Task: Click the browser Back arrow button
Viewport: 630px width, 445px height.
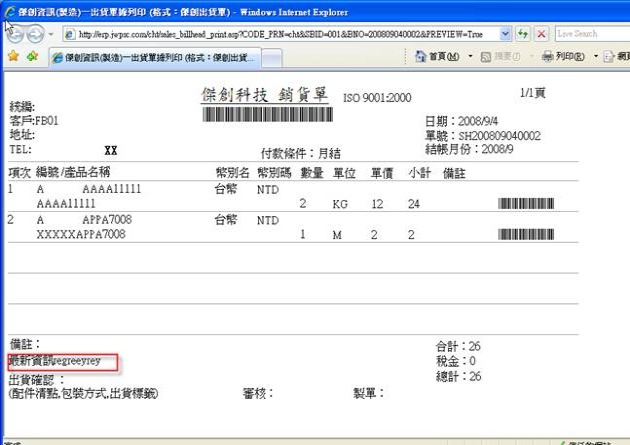Action: [17, 33]
